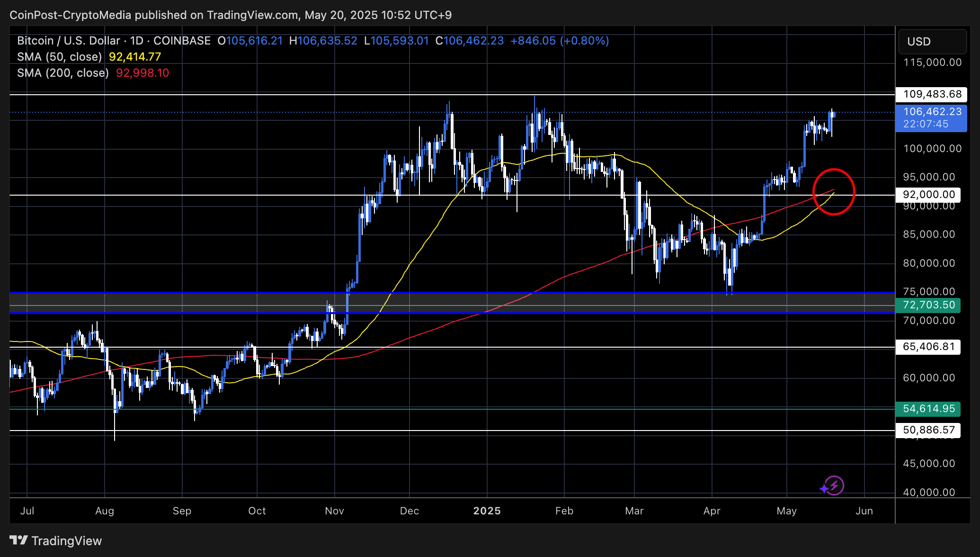Viewport: 980px width, 557px height.
Task: Click the Jun label on time axis
Action: coord(864,511)
